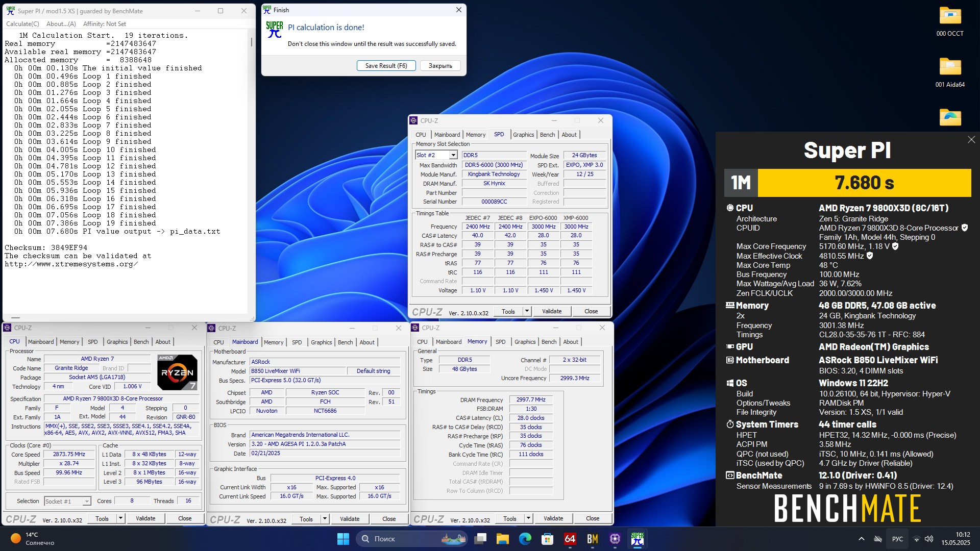980x551 pixels.
Task: Click the Serial Number 000089CC field
Action: [494, 202]
